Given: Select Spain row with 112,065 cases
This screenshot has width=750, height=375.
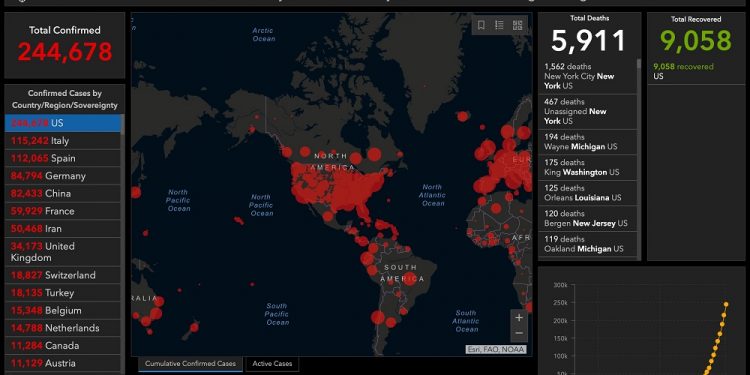Looking at the screenshot, I should [63, 158].
